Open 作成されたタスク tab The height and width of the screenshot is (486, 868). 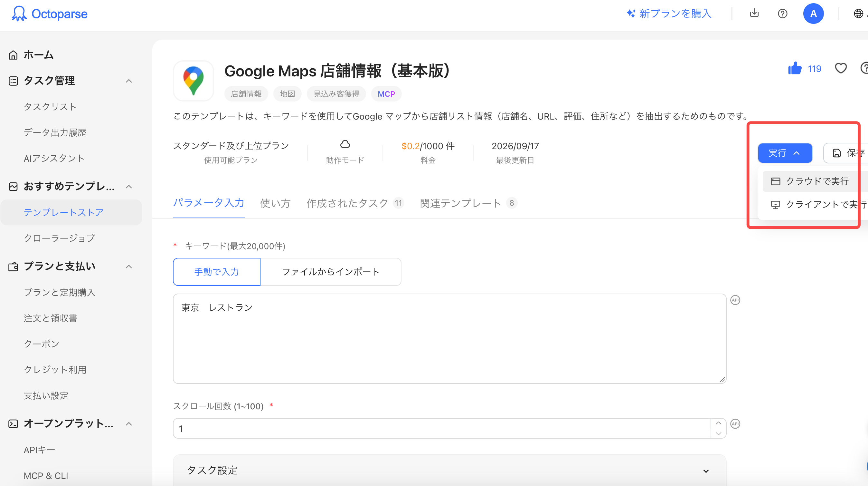pyautogui.click(x=355, y=203)
